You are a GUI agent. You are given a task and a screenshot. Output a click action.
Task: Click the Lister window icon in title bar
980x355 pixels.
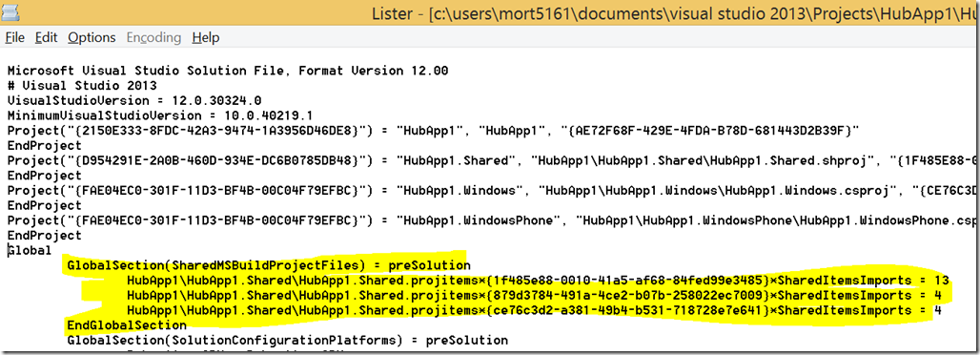[10, 12]
